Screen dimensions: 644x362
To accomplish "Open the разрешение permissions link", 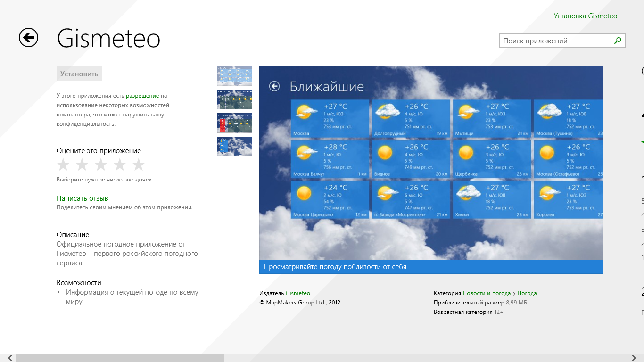I will (142, 96).
